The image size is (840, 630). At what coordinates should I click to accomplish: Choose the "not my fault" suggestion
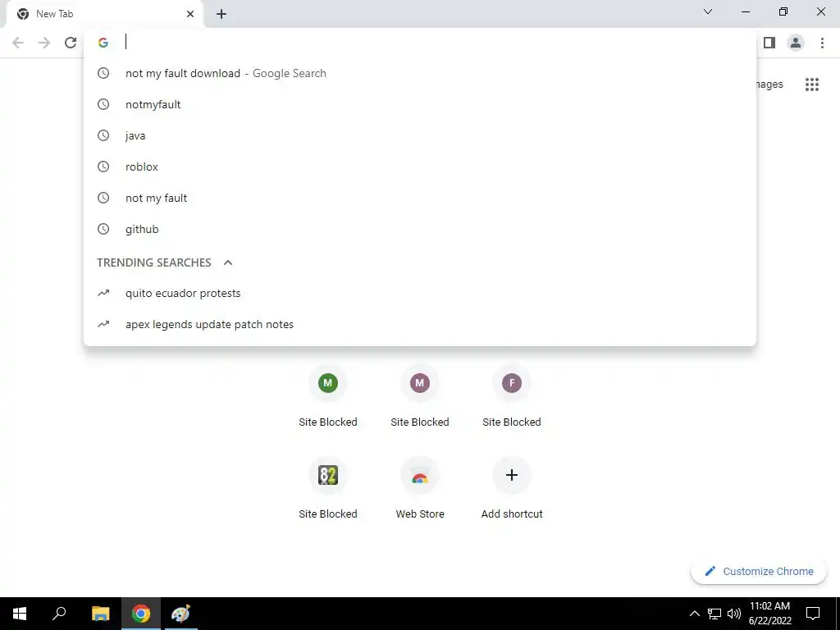coord(420,198)
